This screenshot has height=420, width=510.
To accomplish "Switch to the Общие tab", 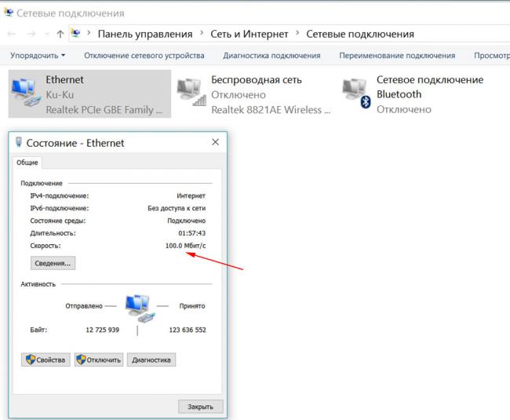I will click(27, 163).
